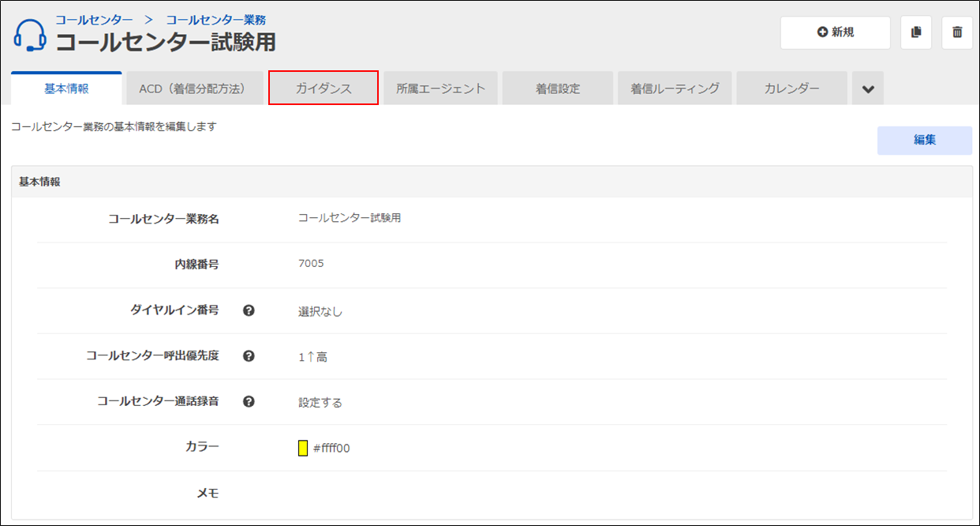
Task: Go to the カレンダー tab
Action: click(792, 88)
